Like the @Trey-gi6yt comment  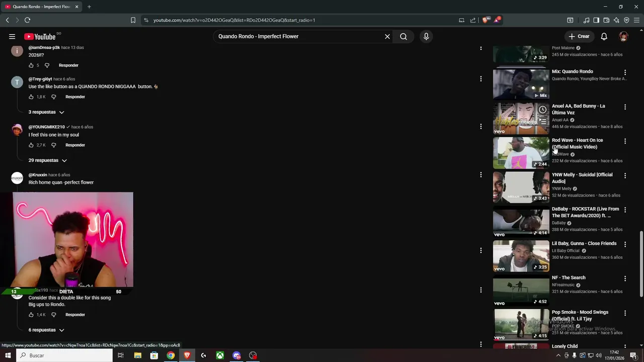[31, 97]
